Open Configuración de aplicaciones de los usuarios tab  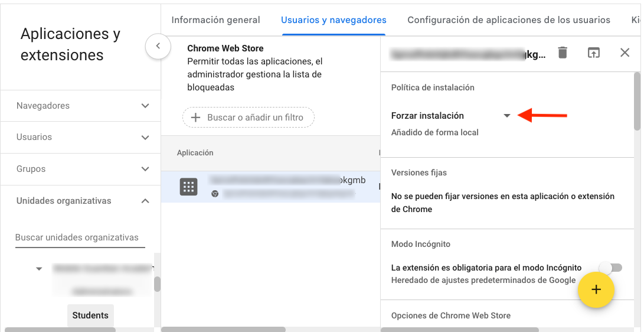[x=508, y=20]
